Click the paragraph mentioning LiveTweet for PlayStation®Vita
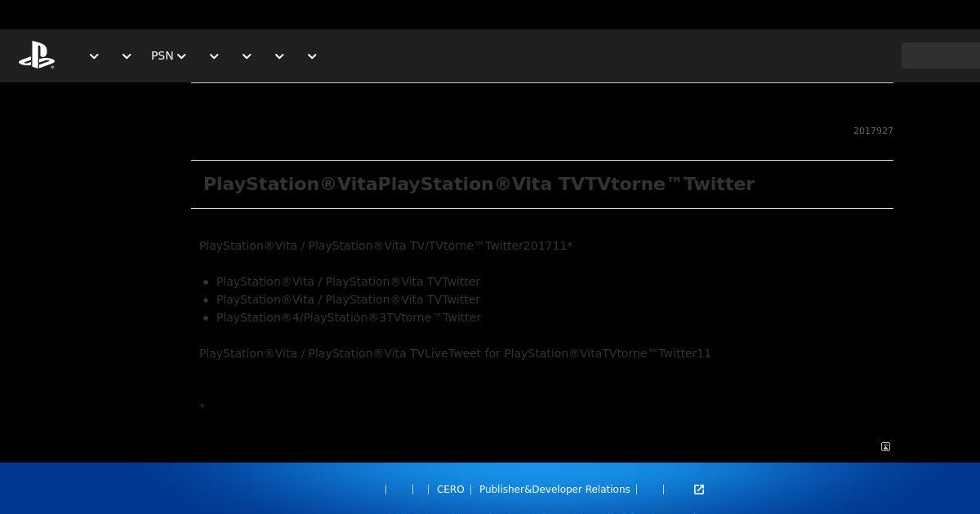Image resolution: width=980 pixels, height=514 pixels. 455,353
